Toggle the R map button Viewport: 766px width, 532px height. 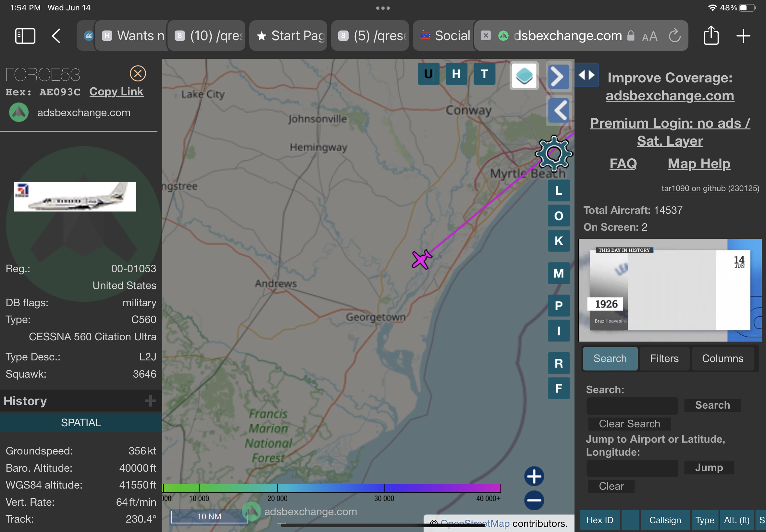coord(559,363)
